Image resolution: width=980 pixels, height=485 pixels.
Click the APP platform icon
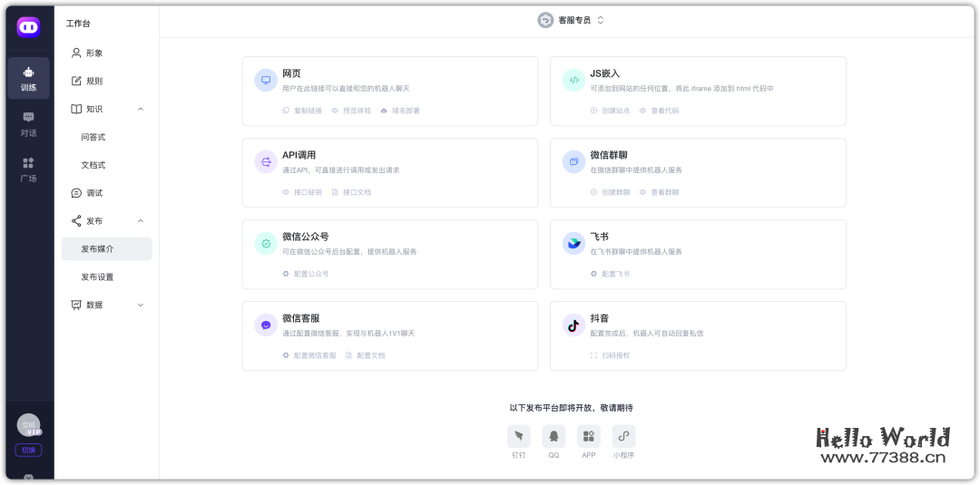point(589,436)
